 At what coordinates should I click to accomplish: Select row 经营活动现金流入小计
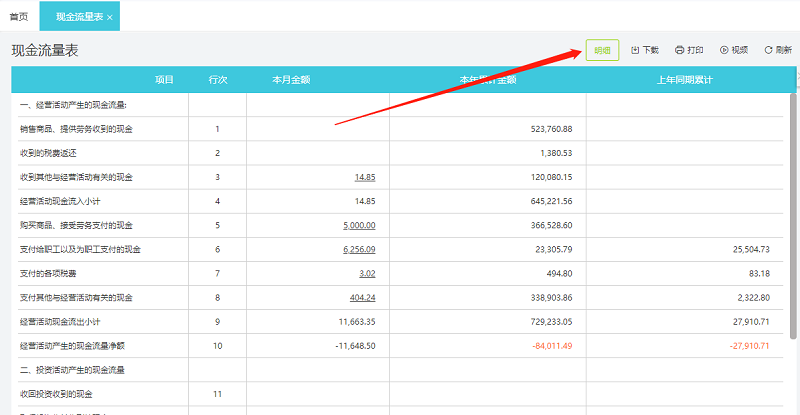click(401, 201)
